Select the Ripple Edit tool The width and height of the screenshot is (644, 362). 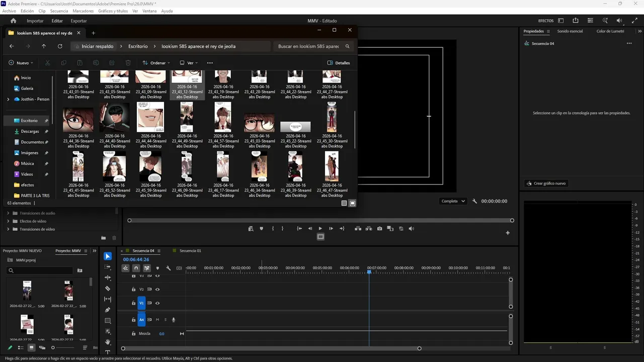(x=108, y=278)
